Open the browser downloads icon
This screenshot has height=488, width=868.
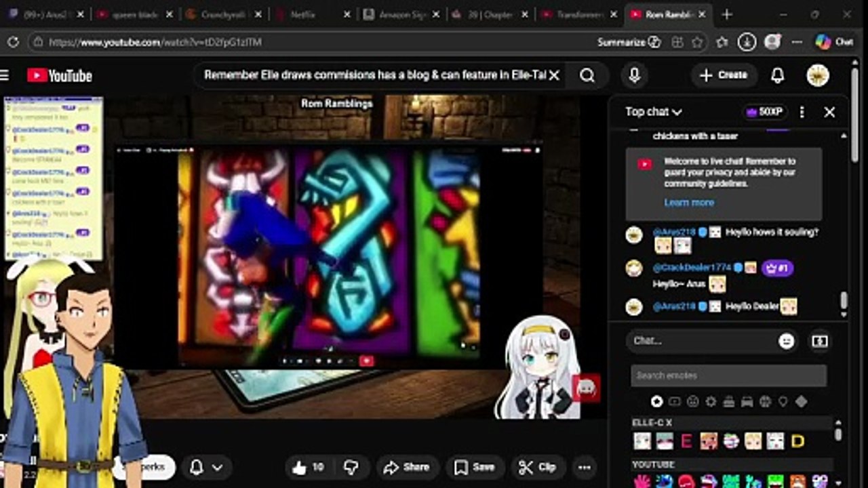point(747,42)
